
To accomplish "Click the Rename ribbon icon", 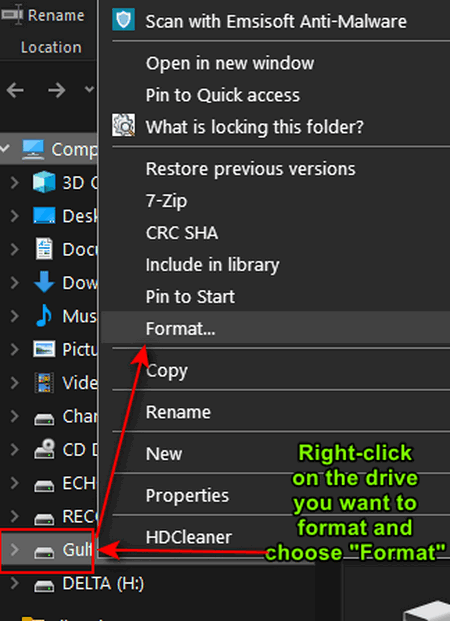I will point(13,15).
